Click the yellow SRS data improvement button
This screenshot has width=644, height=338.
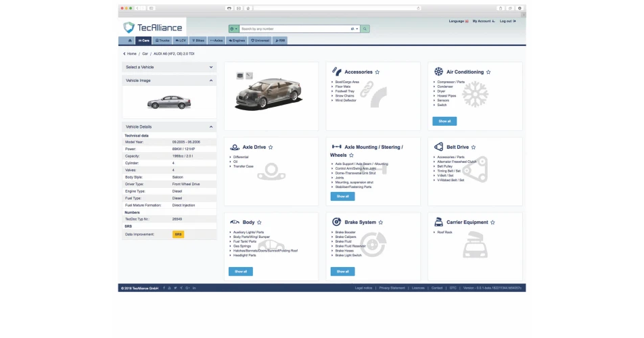point(179,234)
